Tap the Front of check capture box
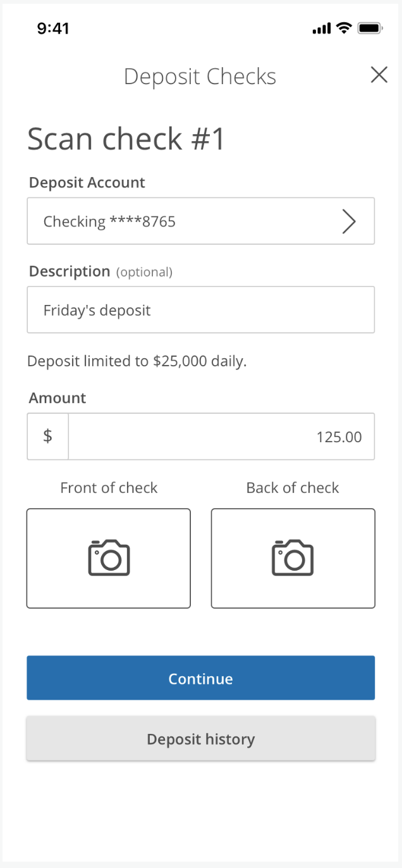 (109, 558)
